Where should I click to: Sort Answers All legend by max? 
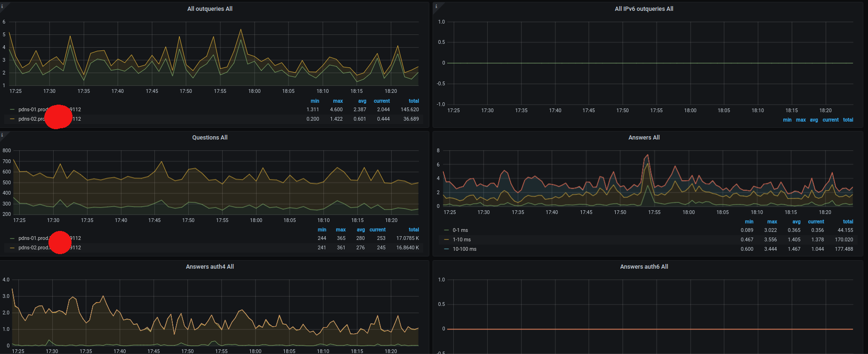772,222
